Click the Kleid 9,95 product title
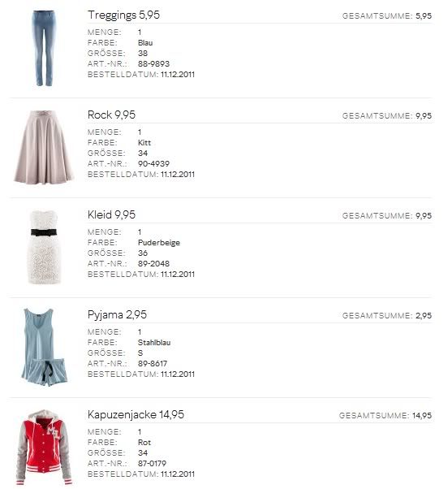This screenshot has width=448, height=489. (x=111, y=214)
